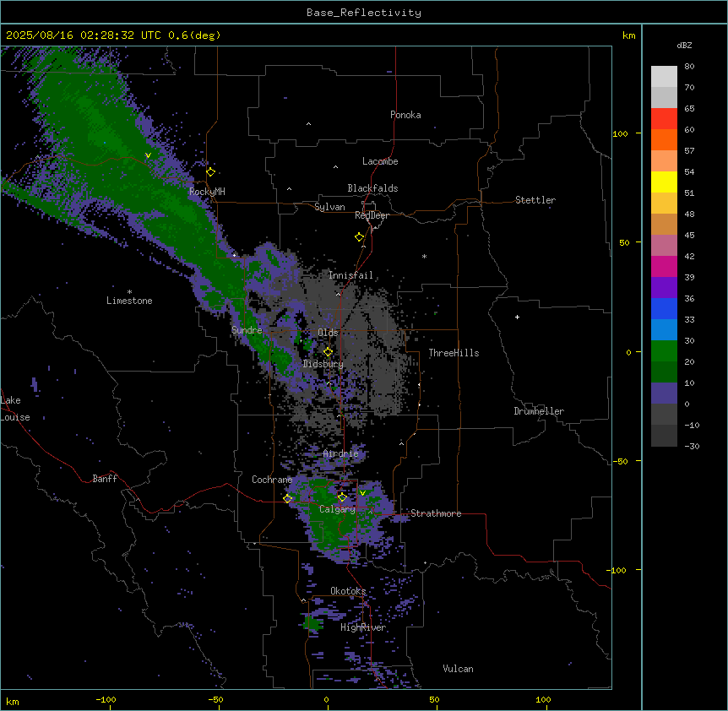This screenshot has height=711, width=728.
Task: Click the 45 value on dBZ legend
Action: pyautogui.click(x=689, y=236)
